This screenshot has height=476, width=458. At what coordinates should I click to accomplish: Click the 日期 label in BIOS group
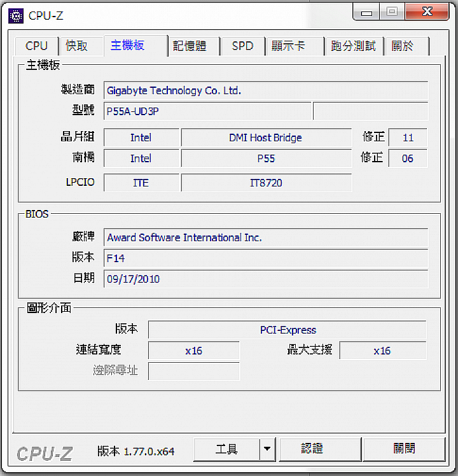point(84,277)
